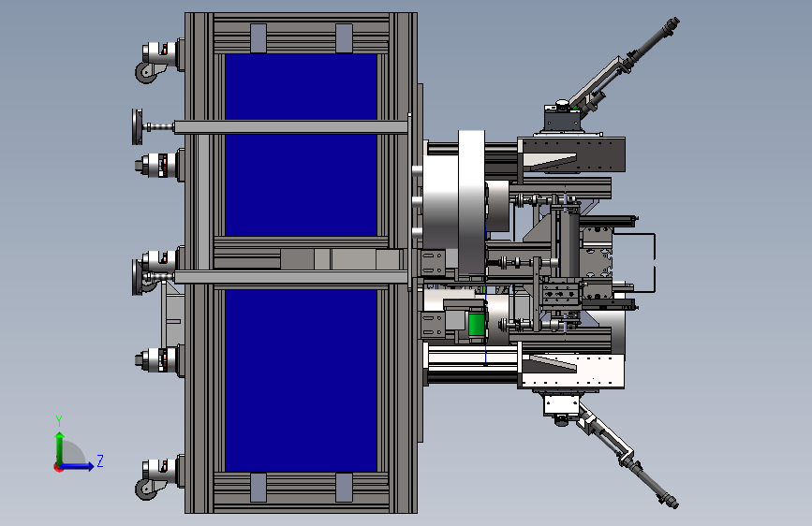812x526 pixels.
Task: Select the upper angled pneumatic cylinder arm
Action: (x=624, y=65)
